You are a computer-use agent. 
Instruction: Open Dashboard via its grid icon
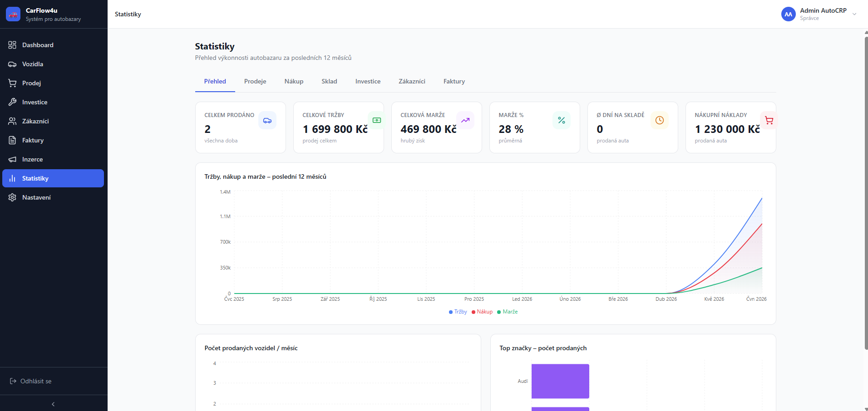12,45
